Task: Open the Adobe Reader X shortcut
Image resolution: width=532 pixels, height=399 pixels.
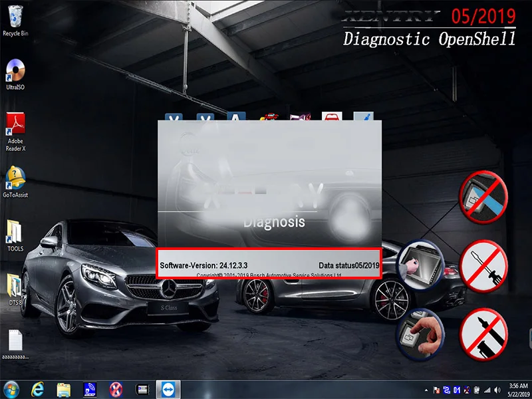Action: (x=15, y=132)
